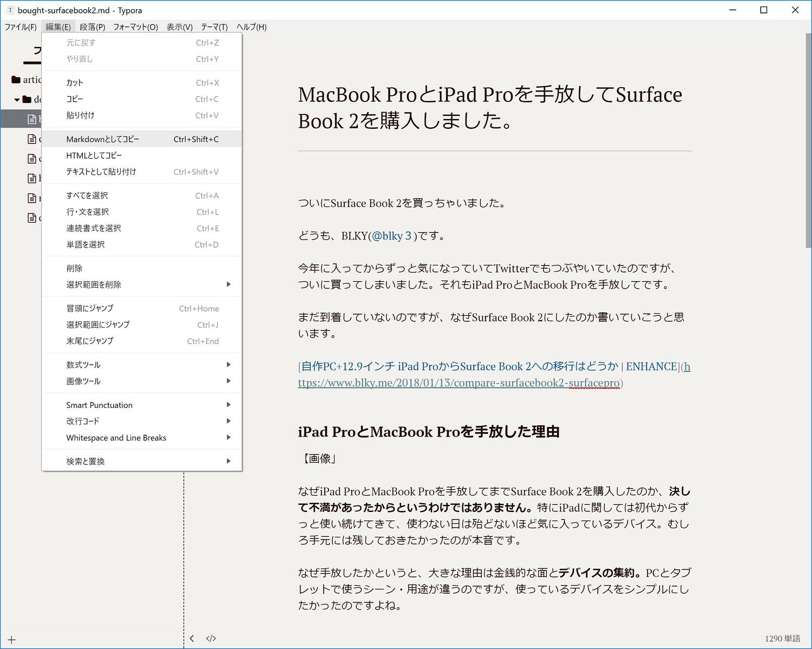The width and height of the screenshot is (812, 649).
Task: Close the 編集(E) menu
Action: (58, 27)
